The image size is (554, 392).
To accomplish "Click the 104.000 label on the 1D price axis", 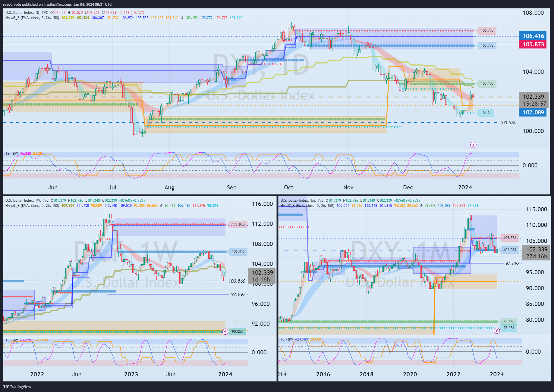I will click(533, 72).
